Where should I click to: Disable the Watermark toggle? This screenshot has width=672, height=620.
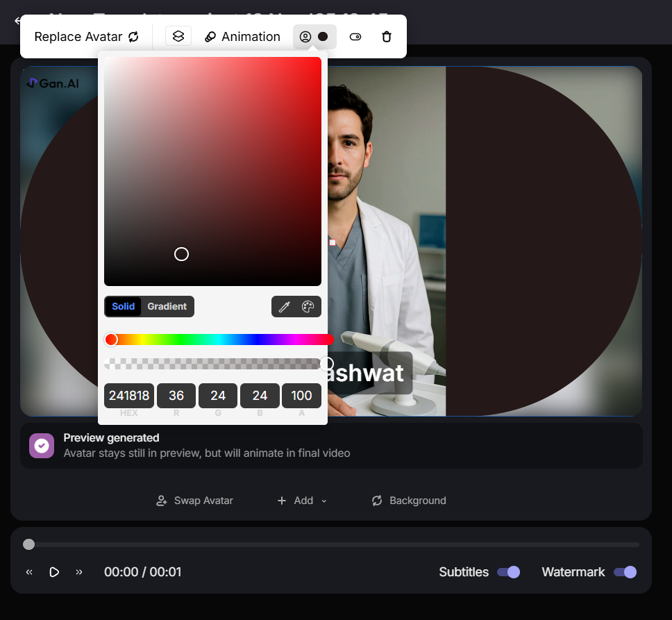625,572
